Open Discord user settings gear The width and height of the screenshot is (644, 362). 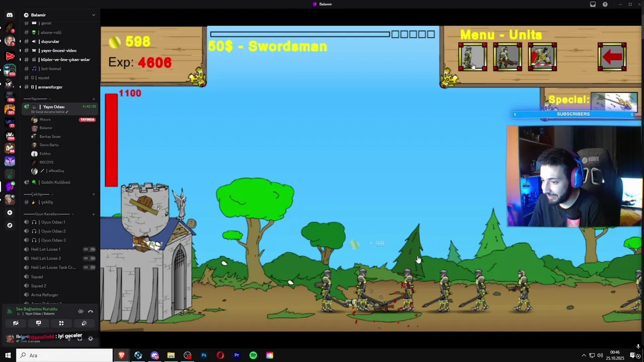[x=91, y=339]
